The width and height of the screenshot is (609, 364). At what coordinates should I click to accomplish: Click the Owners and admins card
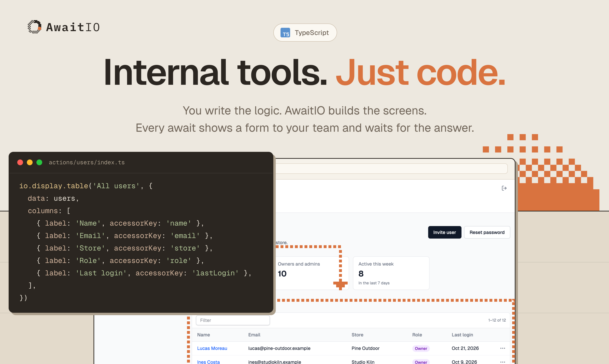coord(312,273)
